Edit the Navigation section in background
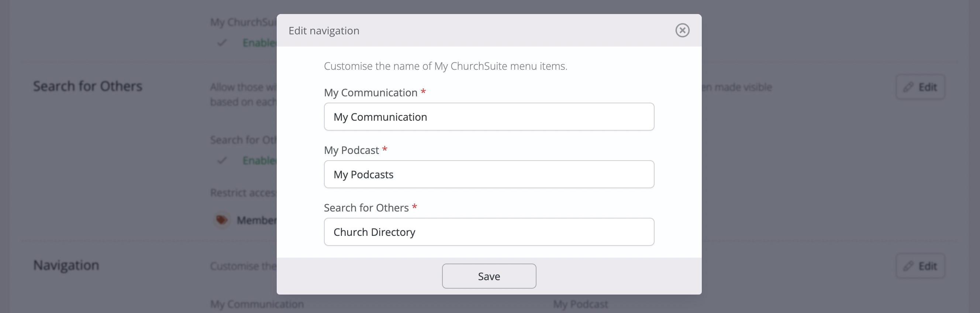The image size is (980, 313). (x=920, y=266)
